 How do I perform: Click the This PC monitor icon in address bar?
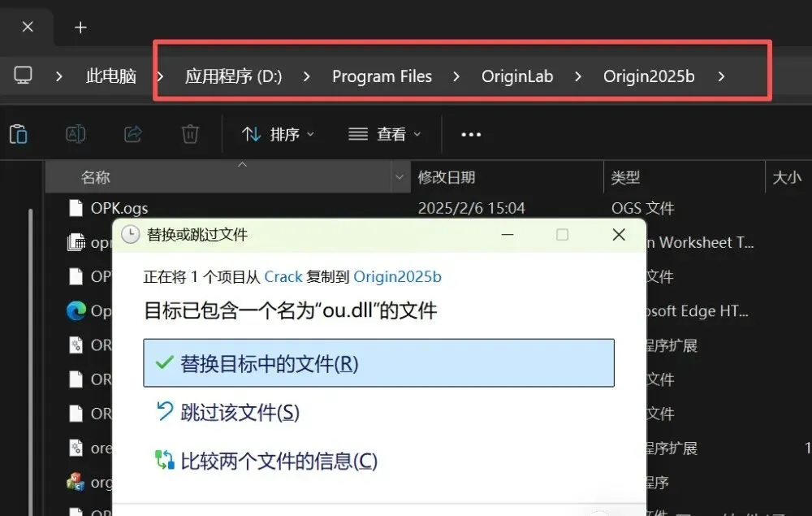point(23,76)
